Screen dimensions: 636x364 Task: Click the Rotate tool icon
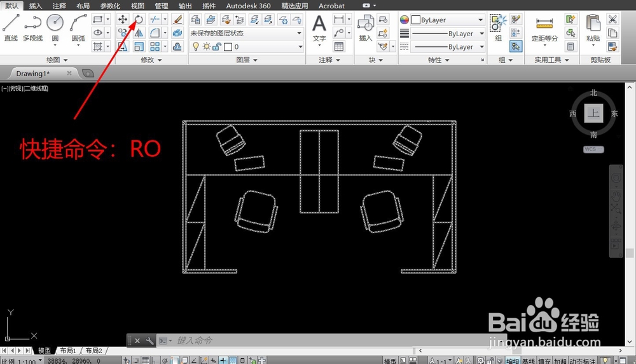pos(139,19)
